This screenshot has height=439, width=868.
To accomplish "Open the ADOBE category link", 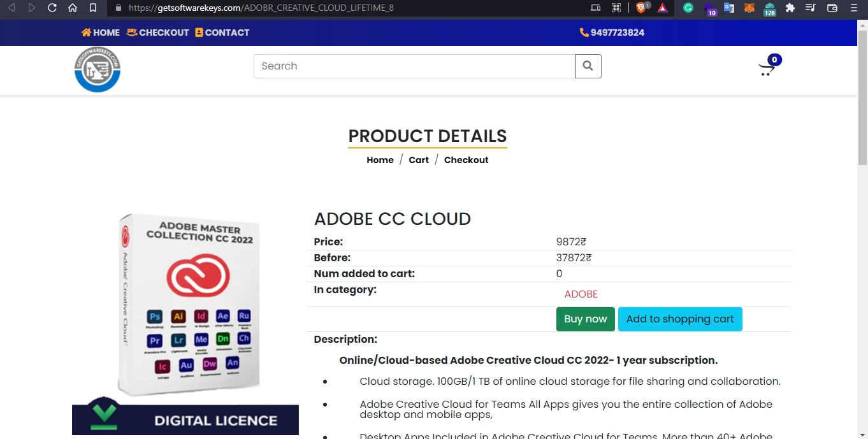I will [581, 294].
